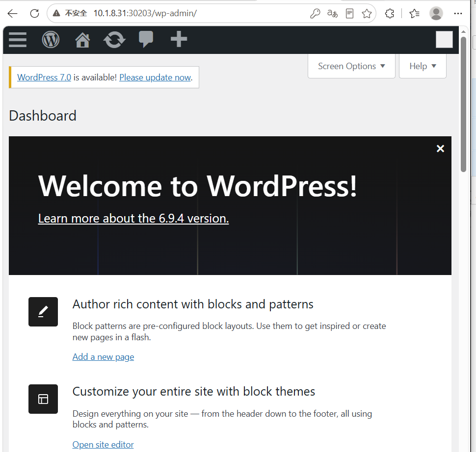Click the Dashboard heading text
The image size is (476, 452).
pyautogui.click(x=43, y=116)
